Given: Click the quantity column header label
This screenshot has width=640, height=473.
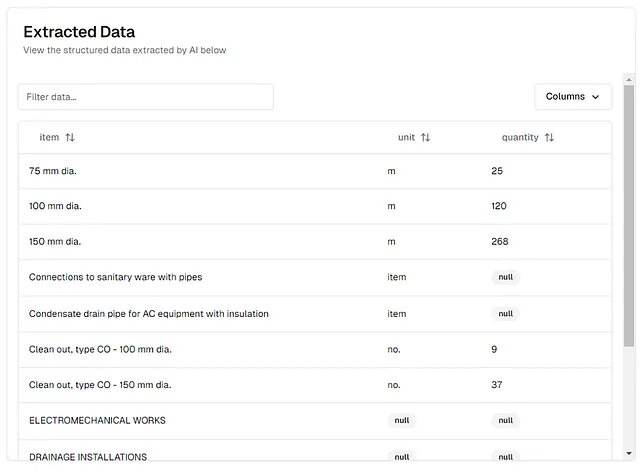Looking at the screenshot, I should 520,138.
